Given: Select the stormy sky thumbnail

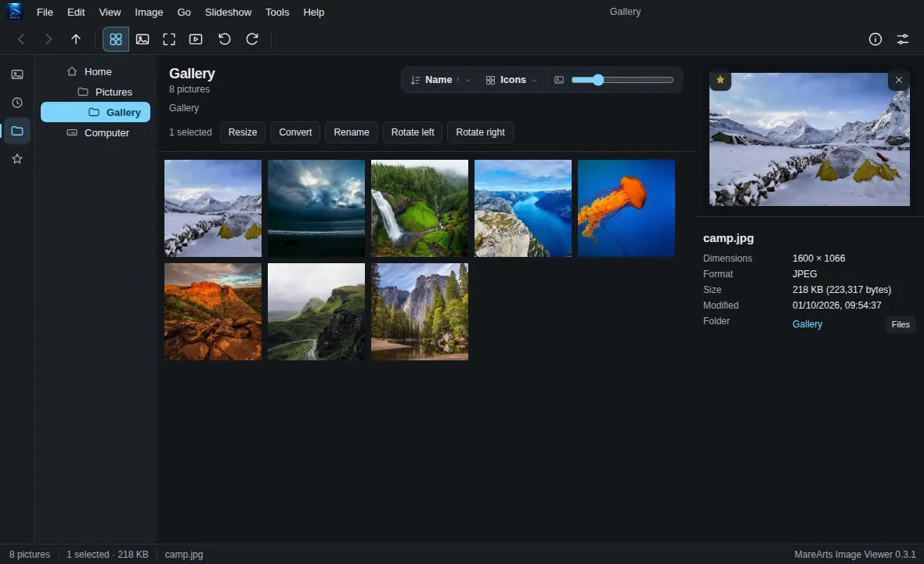Looking at the screenshot, I should click(316, 208).
